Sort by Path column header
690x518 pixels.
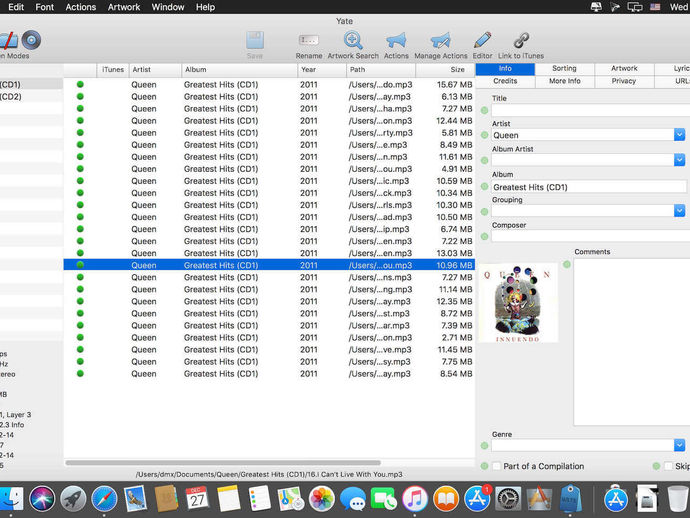point(381,70)
